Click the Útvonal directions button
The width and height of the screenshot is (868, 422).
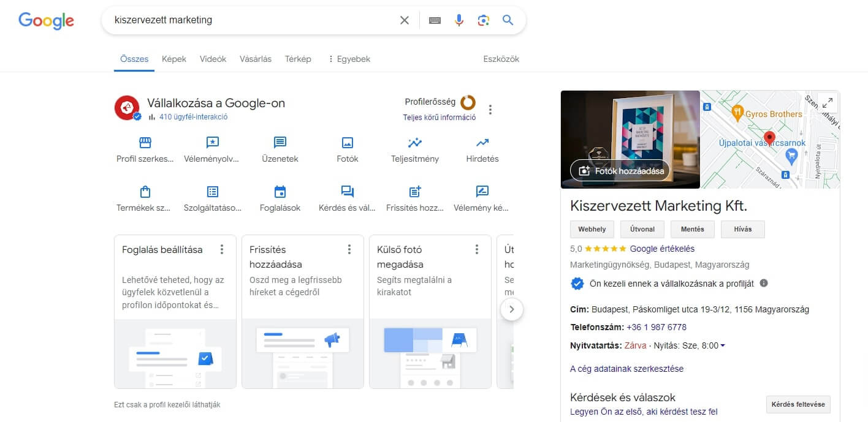coord(642,229)
